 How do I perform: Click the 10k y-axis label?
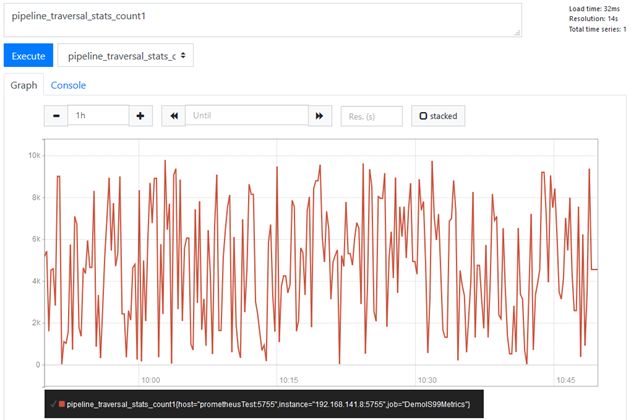point(34,155)
